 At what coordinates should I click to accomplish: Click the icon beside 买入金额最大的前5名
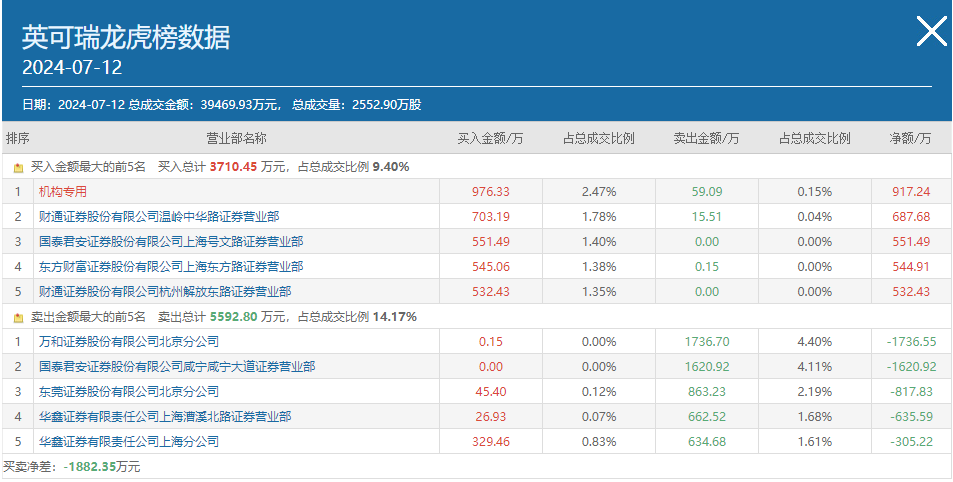(x=18, y=167)
